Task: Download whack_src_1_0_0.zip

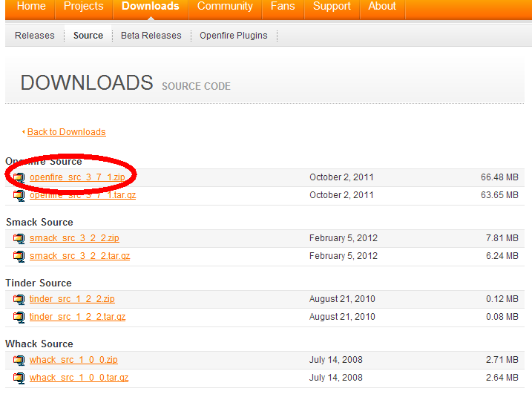Action: (x=73, y=360)
